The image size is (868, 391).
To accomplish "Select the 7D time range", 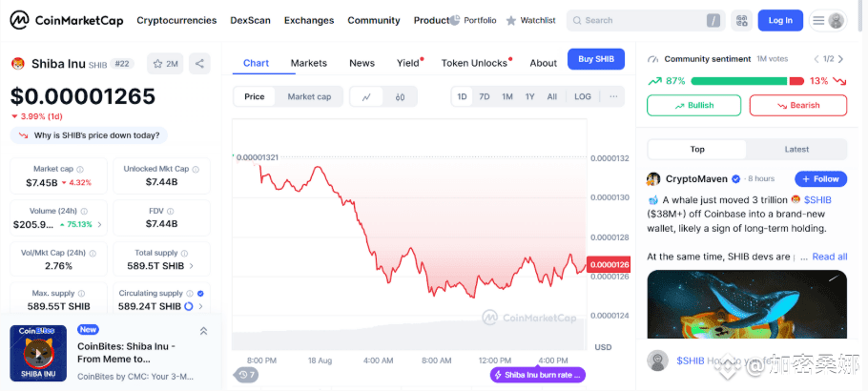I will tap(485, 96).
